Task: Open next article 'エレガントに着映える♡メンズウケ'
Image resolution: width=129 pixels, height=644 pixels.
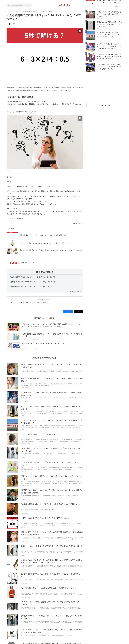Action: pyautogui.click(x=45, y=243)
